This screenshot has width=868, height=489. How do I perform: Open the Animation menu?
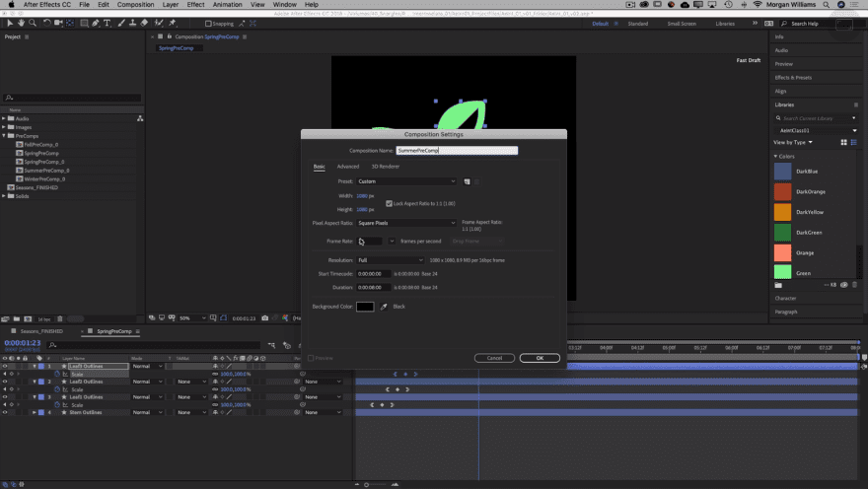point(228,5)
